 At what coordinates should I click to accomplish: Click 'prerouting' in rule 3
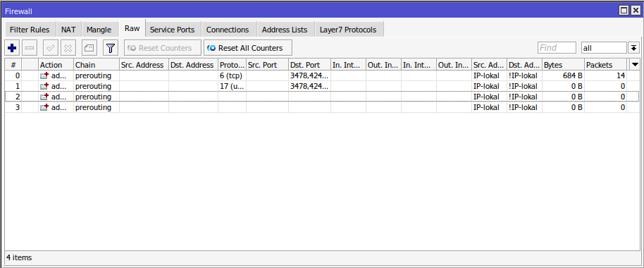93,108
